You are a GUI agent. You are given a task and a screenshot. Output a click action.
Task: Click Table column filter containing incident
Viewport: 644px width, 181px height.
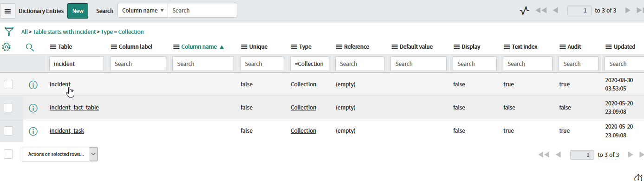[x=77, y=64]
